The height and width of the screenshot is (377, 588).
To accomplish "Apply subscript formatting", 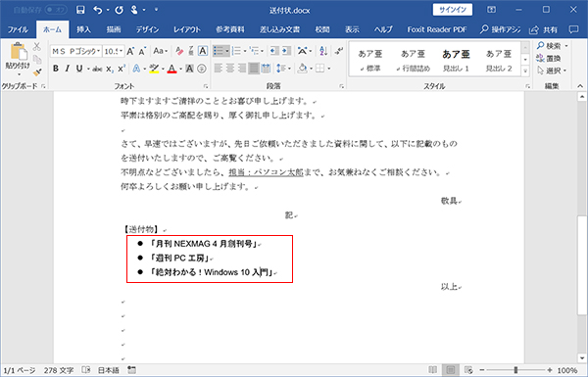I will 109,69.
